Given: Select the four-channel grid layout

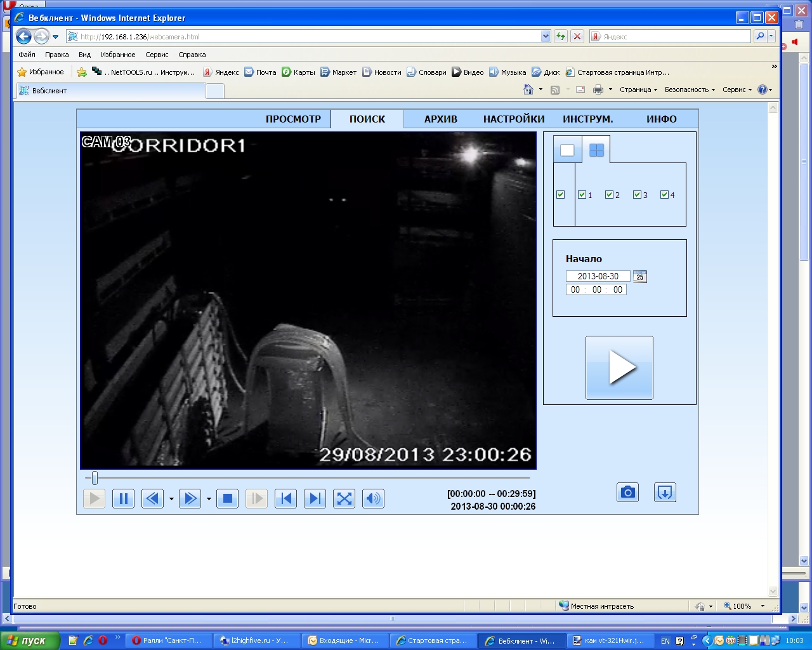Looking at the screenshot, I should click(596, 150).
